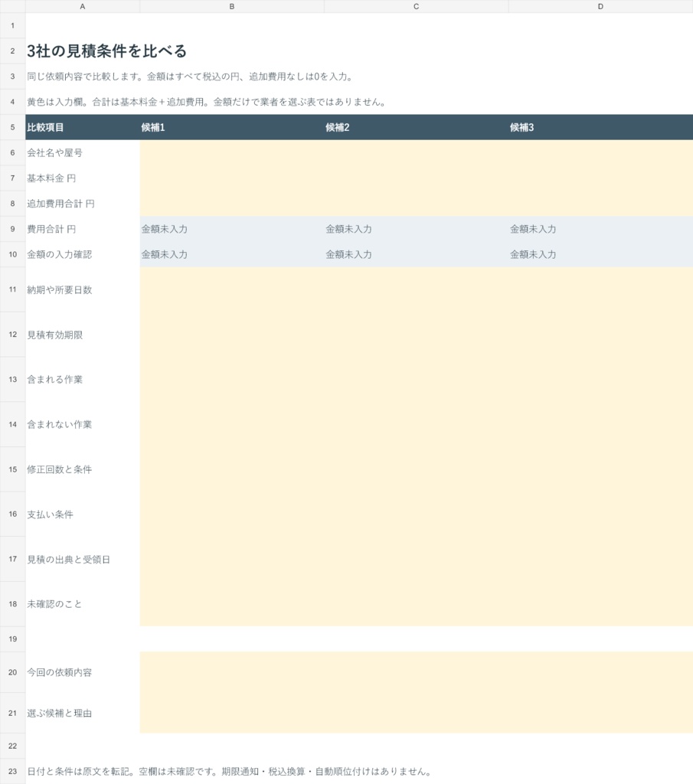
Task: Select row 5 header
Action: (x=12, y=127)
